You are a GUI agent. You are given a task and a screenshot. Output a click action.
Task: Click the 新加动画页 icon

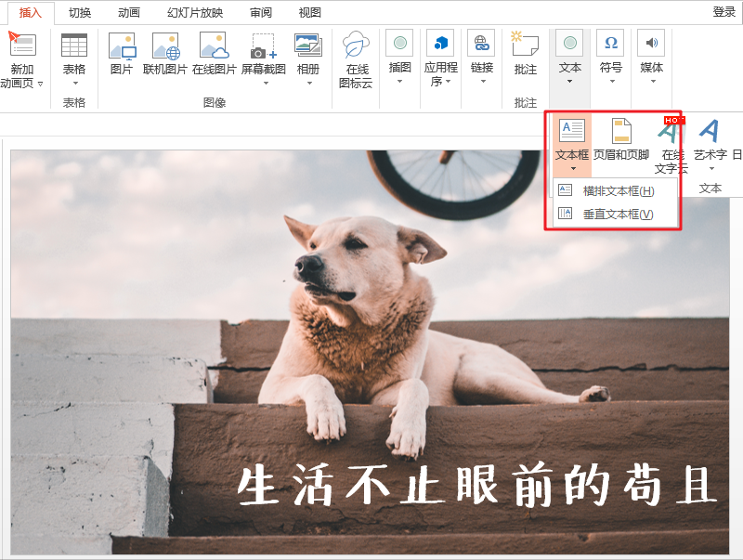pos(22,44)
